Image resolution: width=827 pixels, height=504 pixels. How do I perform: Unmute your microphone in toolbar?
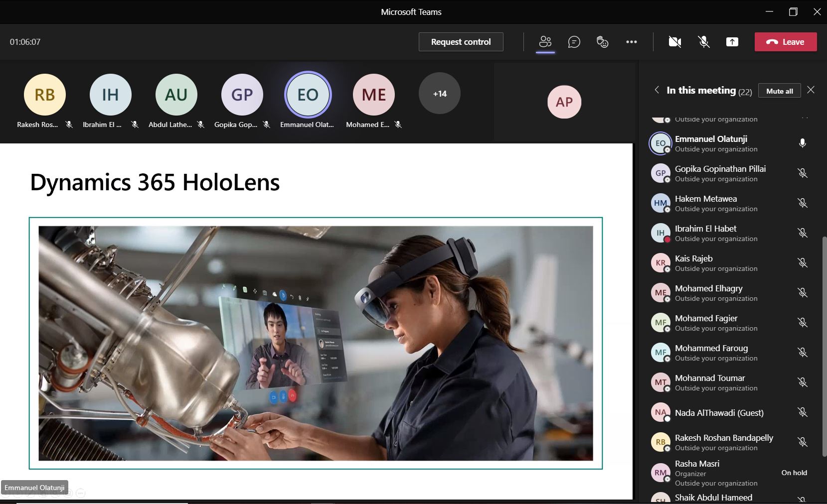click(x=704, y=42)
